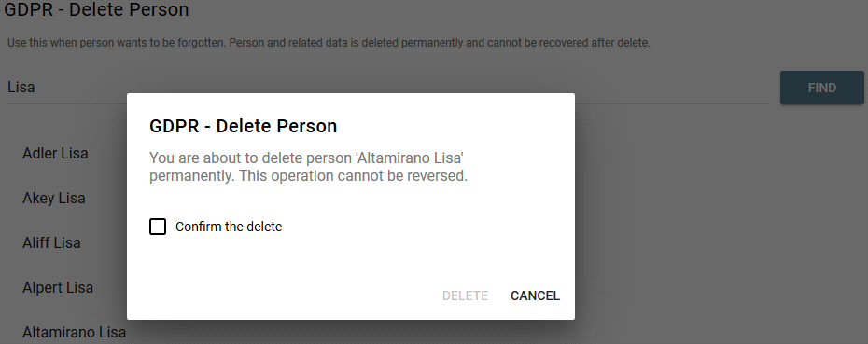Select Adler Lisa from the results list
The height and width of the screenshot is (344, 868).
click(x=55, y=153)
